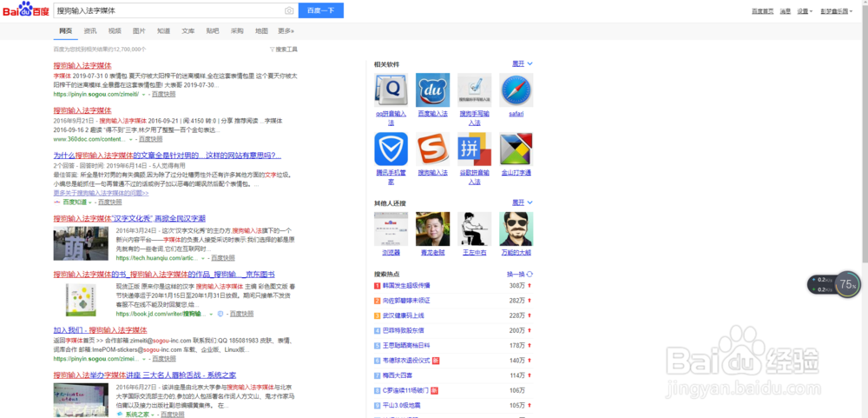Switch to the 采购 tab
The width and height of the screenshot is (868, 418).
click(x=237, y=31)
